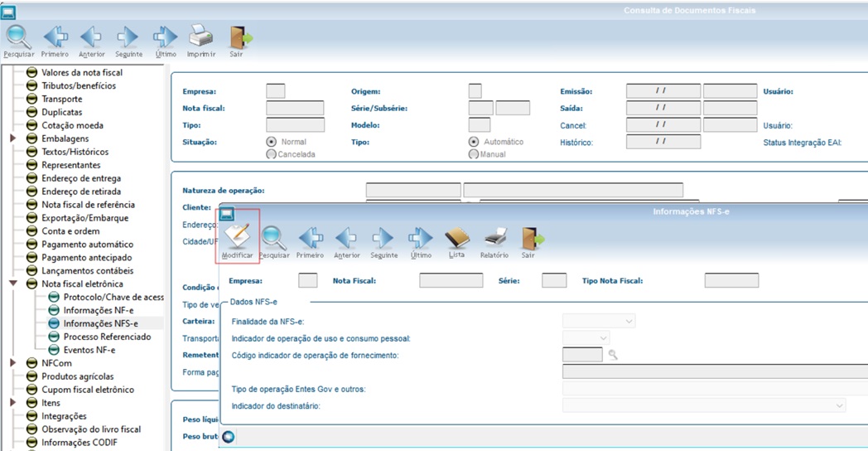868x451 pixels.
Task: Open Transporte in the tree
Action: click(x=62, y=99)
